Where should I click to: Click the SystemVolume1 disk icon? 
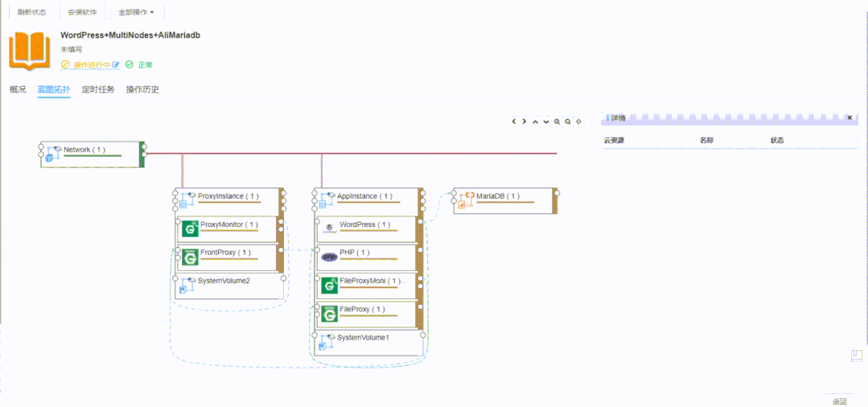[327, 342]
